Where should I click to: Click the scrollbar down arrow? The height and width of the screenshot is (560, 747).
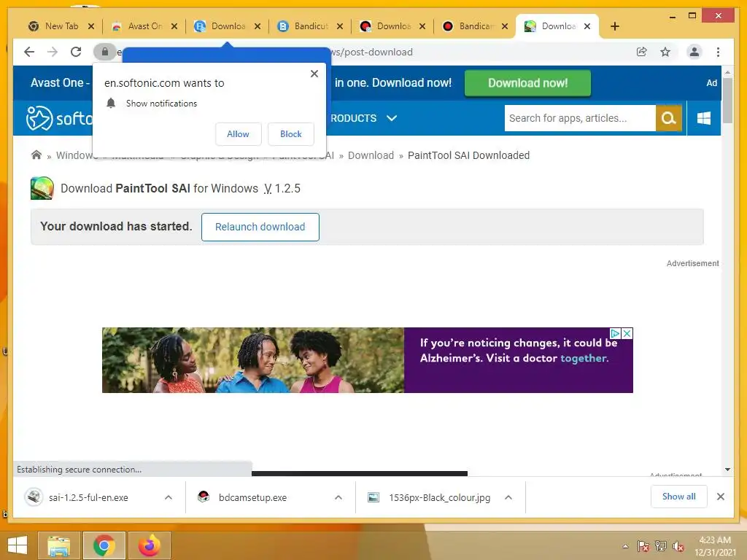pos(727,470)
